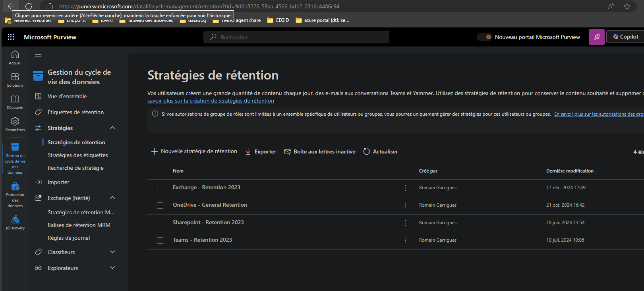Check Teams - Retention 2023 row checkbox
Image resolution: width=644 pixels, height=291 pixels.
[x=160, y=241]
